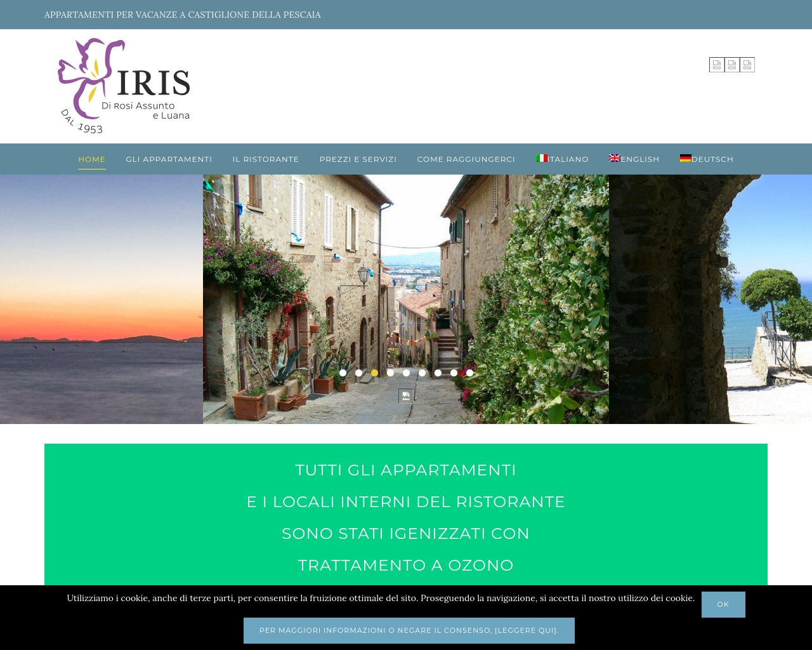The height and width of the screenshot is (650, 812).
Task: Open Come Raggiungerci menu item
Action: click(x=466, y=159)
